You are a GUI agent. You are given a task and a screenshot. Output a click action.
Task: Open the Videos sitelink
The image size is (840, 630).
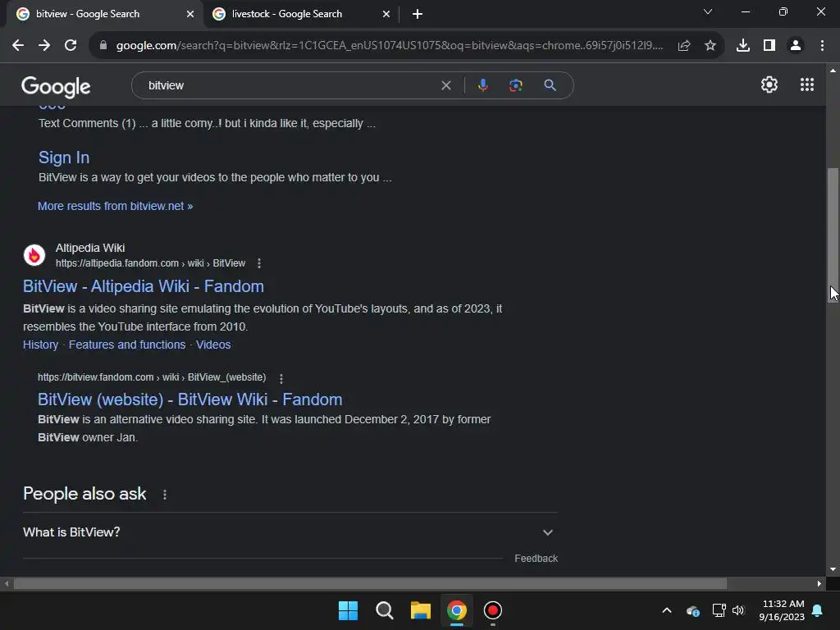tap(213, 345)
